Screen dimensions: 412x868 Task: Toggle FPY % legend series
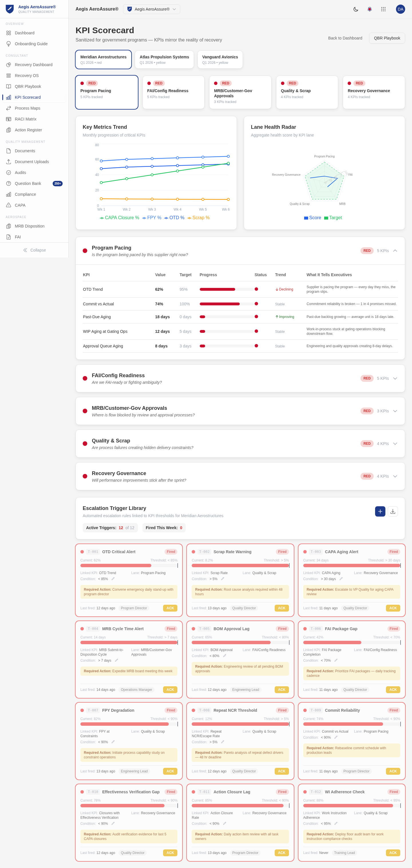[152, 218]
